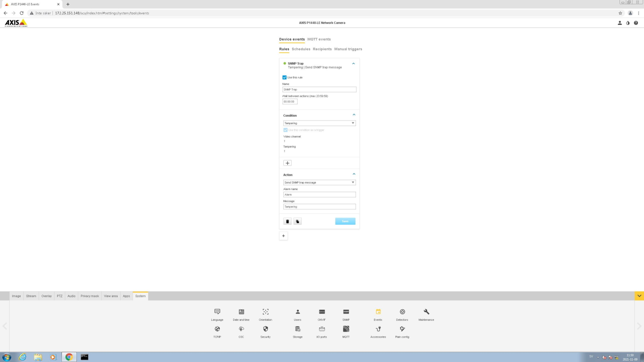The width and height of the screenshot is (644, 362).
Task: Open the Send SNMP trap message dropdown
Action: (x=319, y=182)
